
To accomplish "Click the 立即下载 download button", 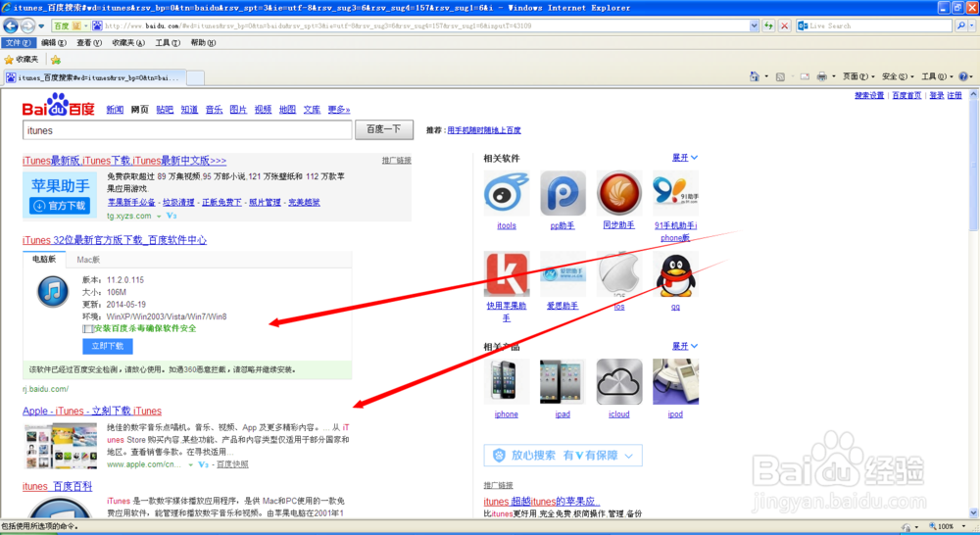I will (x=108, y=346).
